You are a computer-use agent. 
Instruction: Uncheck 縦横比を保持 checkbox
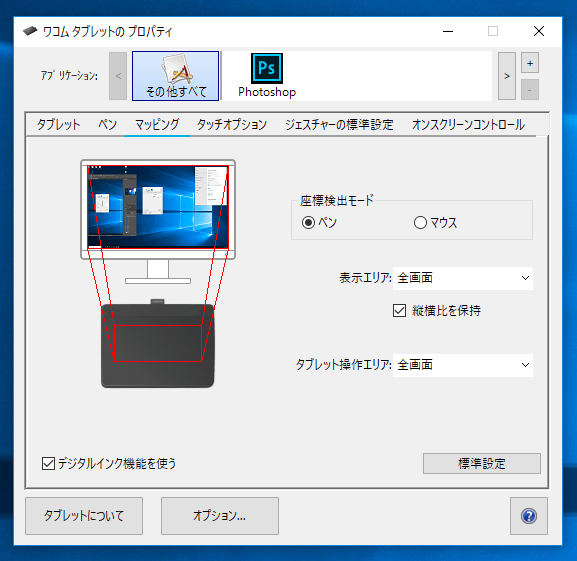tap(400, 310)
